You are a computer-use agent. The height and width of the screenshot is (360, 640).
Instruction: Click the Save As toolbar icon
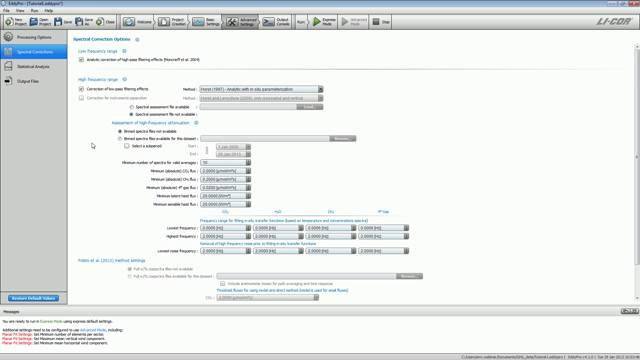(x=79, y=22)
